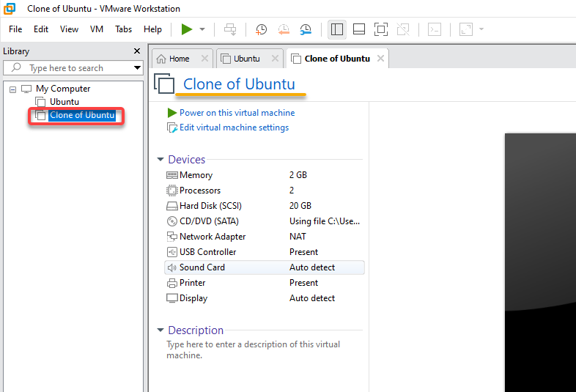Take a snapshot with the clock-plus icon
This screenshot has height=392, width=576.
coord(261,29)
